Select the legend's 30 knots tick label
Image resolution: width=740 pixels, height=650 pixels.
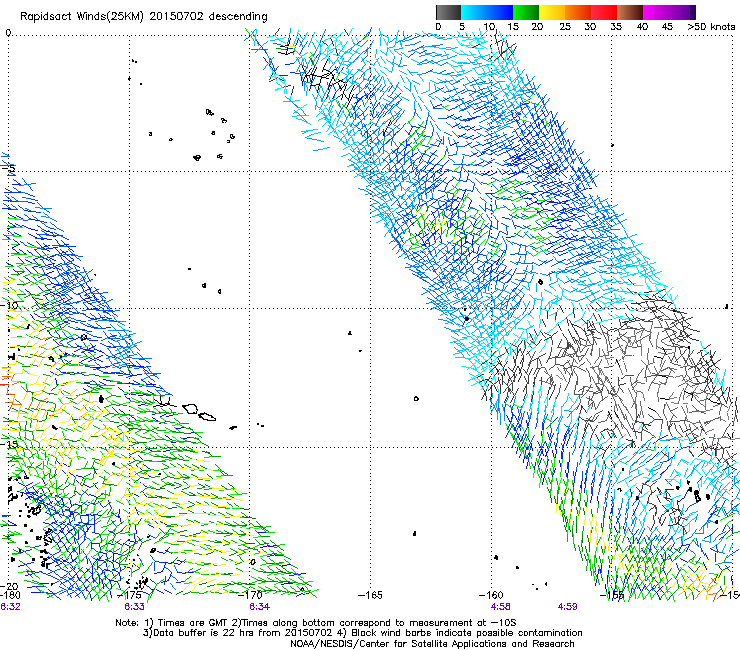(x=590, y=26)
